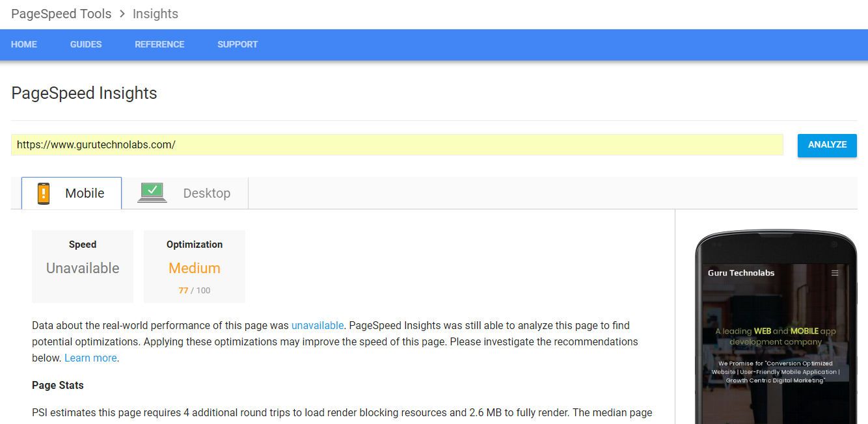Open the GUIDES menu item
868x424 pixels.
tap(86, 44)
